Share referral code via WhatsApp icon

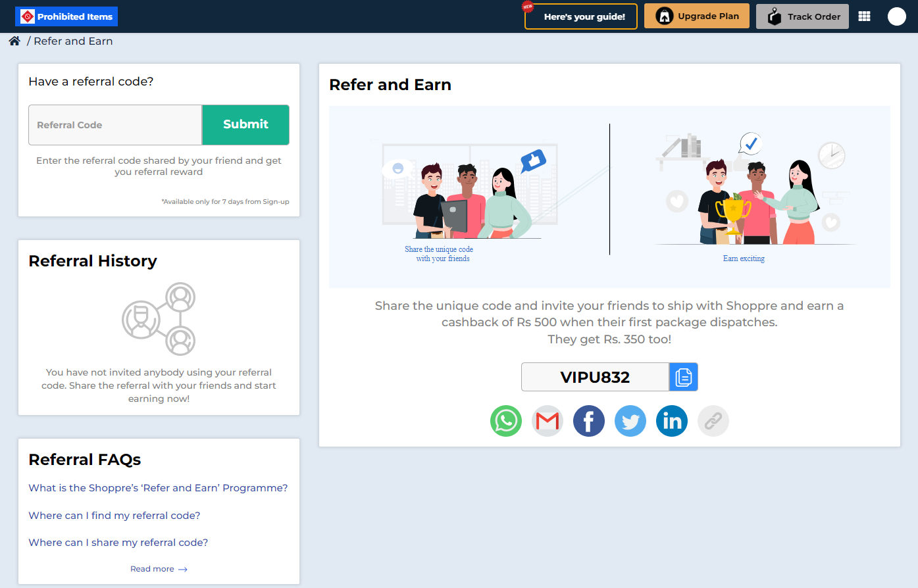coord(505,421)
